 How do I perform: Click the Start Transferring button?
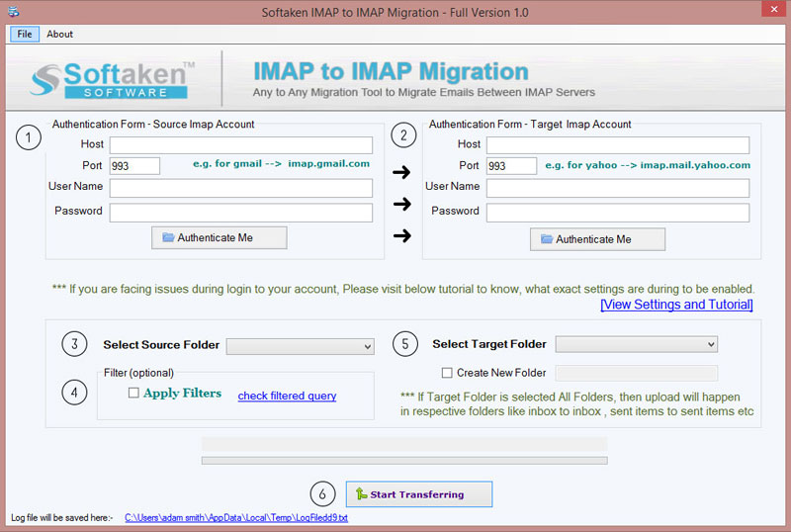(418, 494)
